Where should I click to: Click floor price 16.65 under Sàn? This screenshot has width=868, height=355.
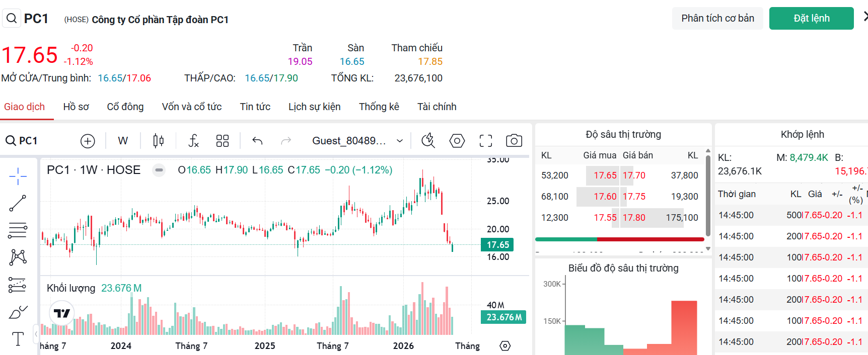352,61
